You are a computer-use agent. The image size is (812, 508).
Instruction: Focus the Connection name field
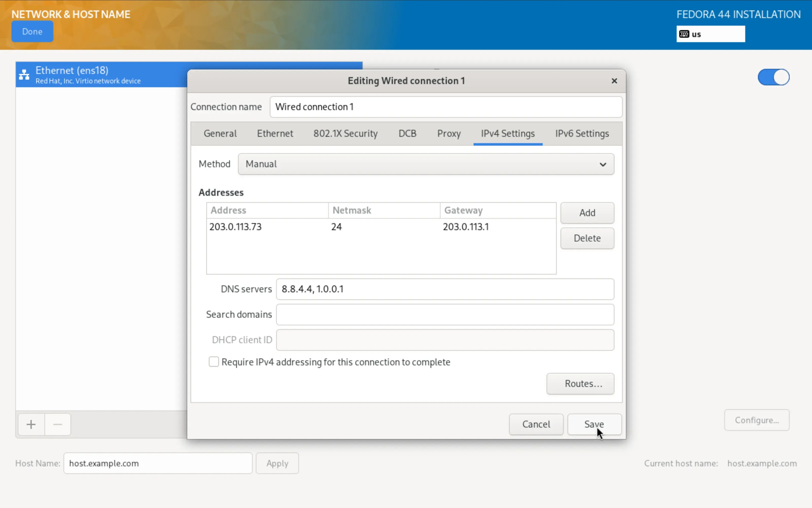[446, 107]
